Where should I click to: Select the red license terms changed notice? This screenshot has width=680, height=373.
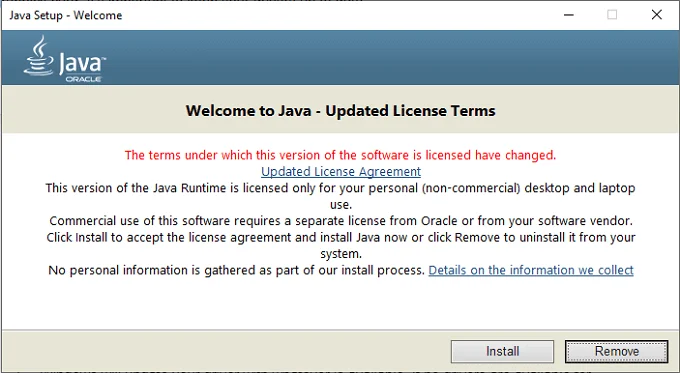(340, 155)
